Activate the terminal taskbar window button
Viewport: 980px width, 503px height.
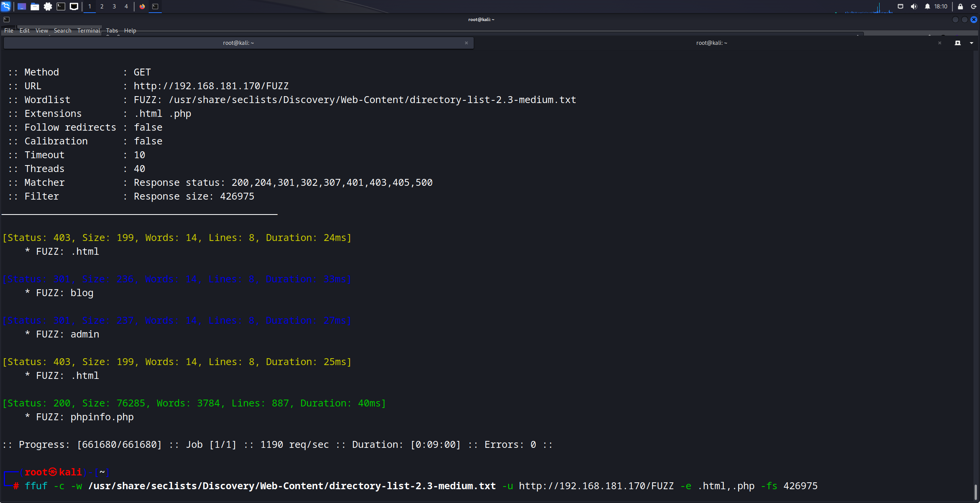(155, 7)
